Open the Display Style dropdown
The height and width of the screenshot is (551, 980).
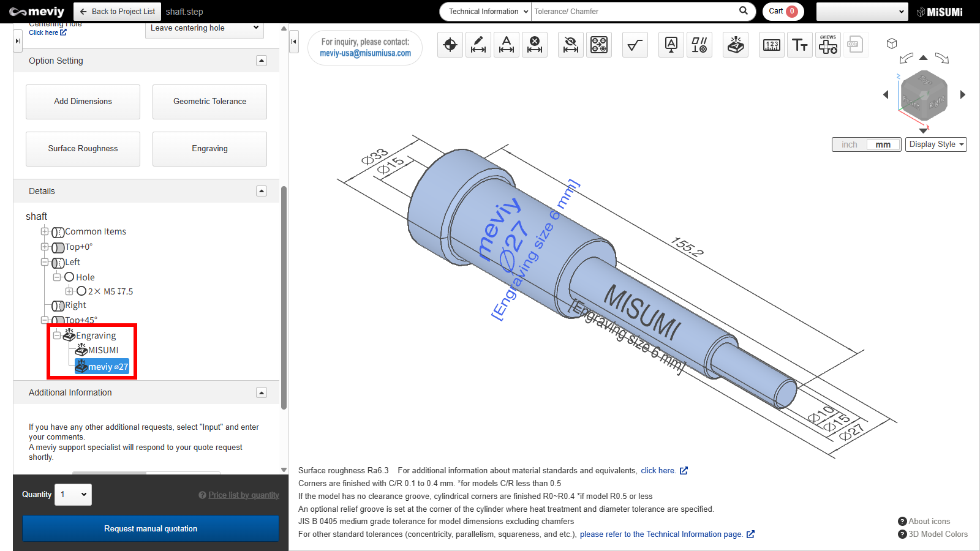(936, 144)
